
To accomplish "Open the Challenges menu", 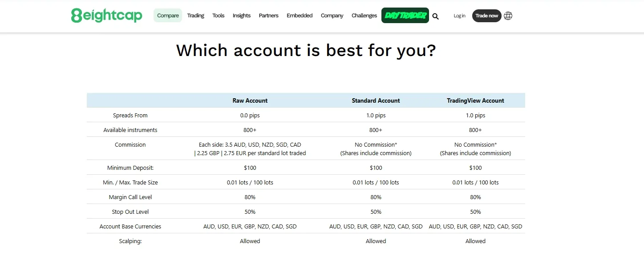I will tap(364, 16).
